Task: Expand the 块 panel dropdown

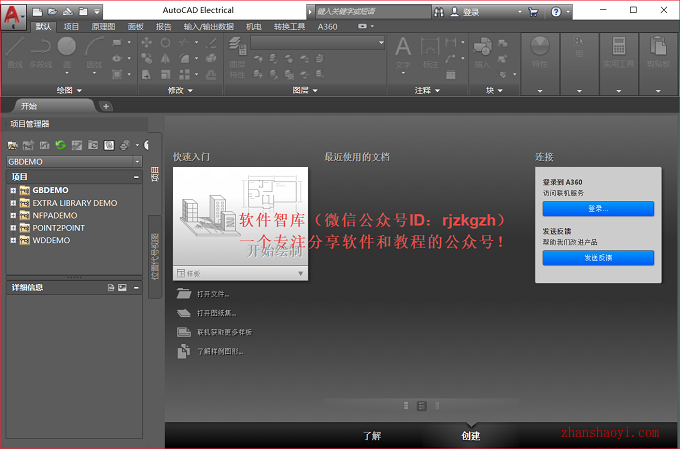Action: 494,90
